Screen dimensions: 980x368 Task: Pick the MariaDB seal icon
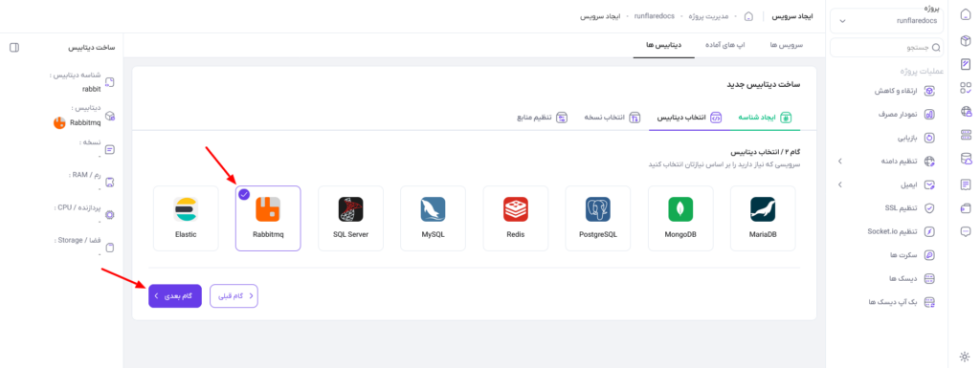[x=763, y=209]
